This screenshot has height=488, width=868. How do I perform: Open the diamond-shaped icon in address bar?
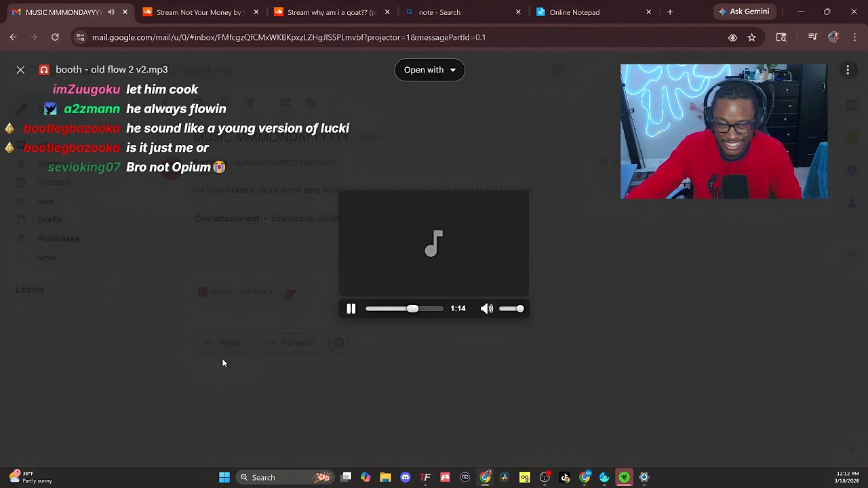732,37
